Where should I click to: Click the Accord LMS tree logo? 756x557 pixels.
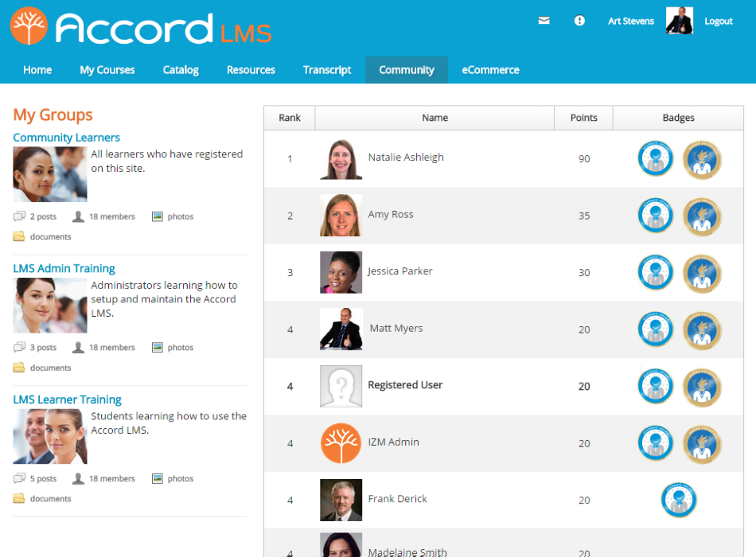29,26
